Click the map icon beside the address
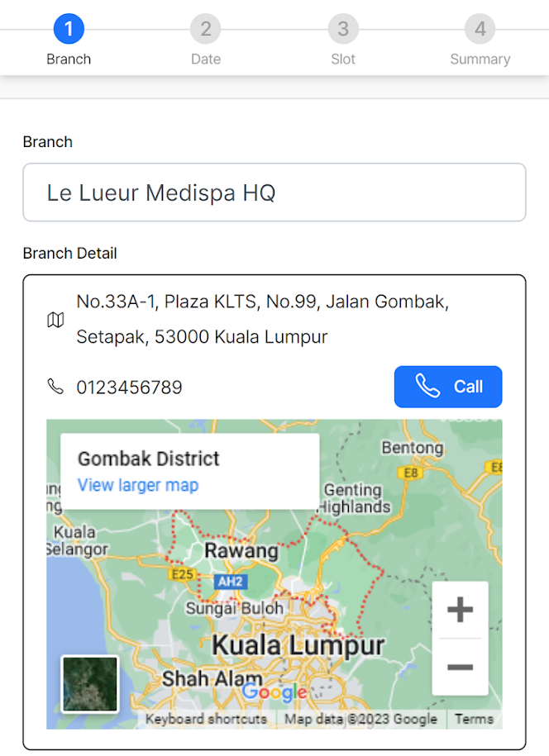Image resolution: width=549 pixels, height=756 pixels. pos(55,320)
